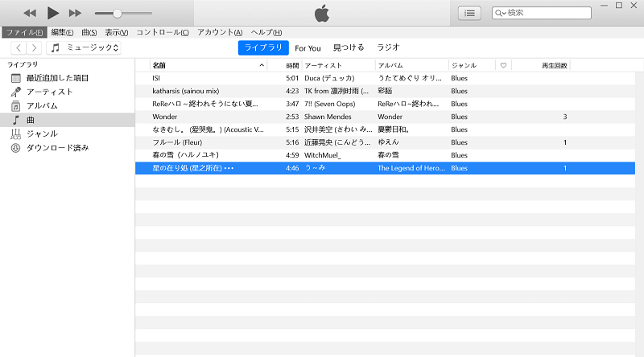Image resolution: width=644 pixels, height=357 pixels.
Task: Sort by the 再生回数 column header
Action: click(x=540, y=65)
